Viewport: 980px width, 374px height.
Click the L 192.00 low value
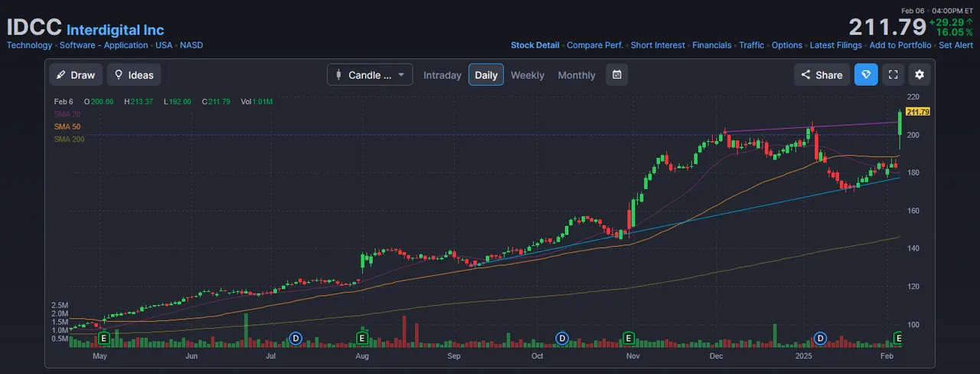pos(178,101)
